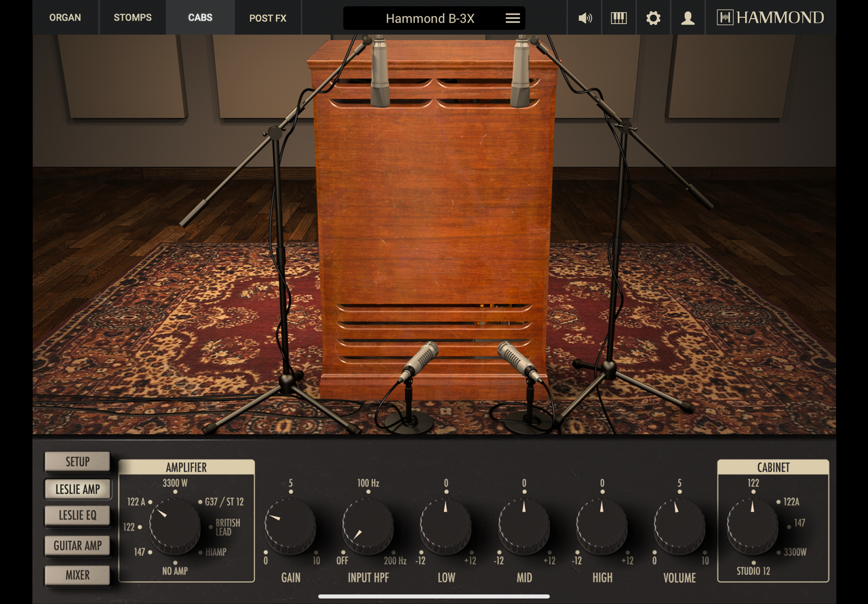Click the GAIN knob
This screenshot has width=868, height=604.
click(290, 526)
